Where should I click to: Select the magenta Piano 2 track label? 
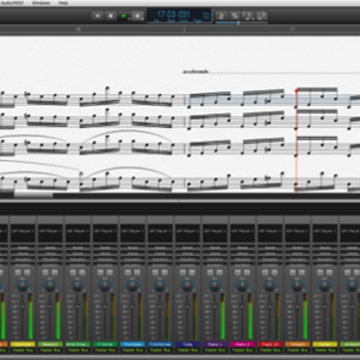coord(242,344)
